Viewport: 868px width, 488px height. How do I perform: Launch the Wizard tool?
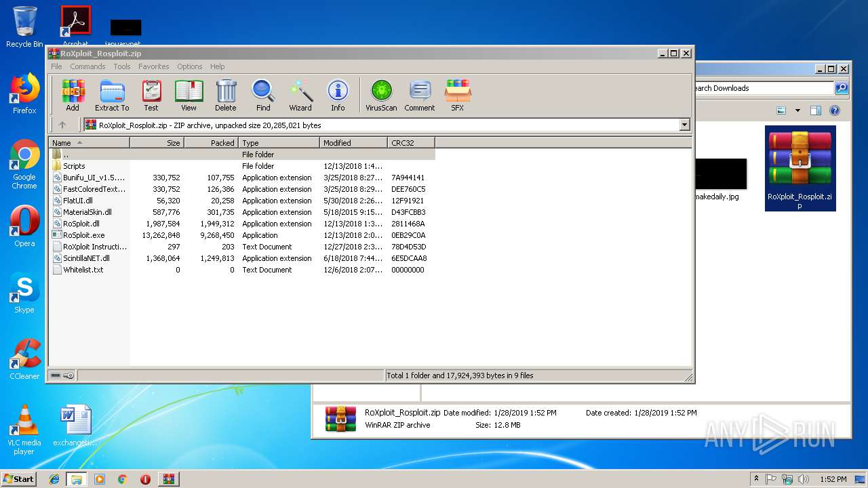[x=300, y=96]
